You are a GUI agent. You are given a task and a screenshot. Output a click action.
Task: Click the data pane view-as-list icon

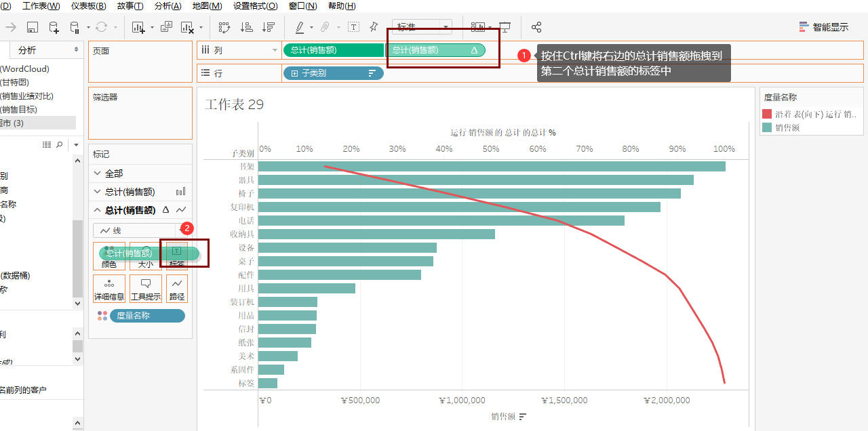coord(47,144)
